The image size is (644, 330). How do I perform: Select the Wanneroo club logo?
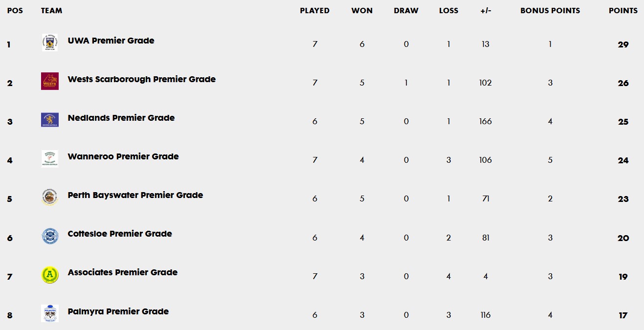(50, 158)
